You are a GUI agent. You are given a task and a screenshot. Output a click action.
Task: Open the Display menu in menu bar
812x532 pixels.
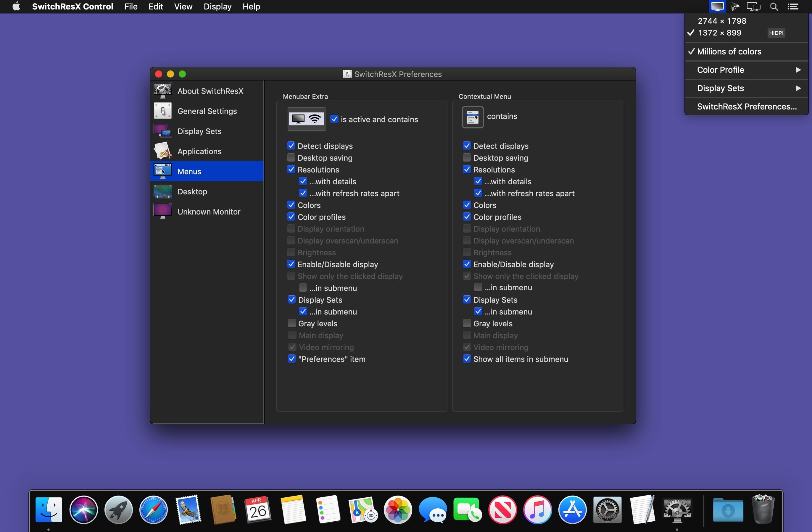click(x=217, y=7)
